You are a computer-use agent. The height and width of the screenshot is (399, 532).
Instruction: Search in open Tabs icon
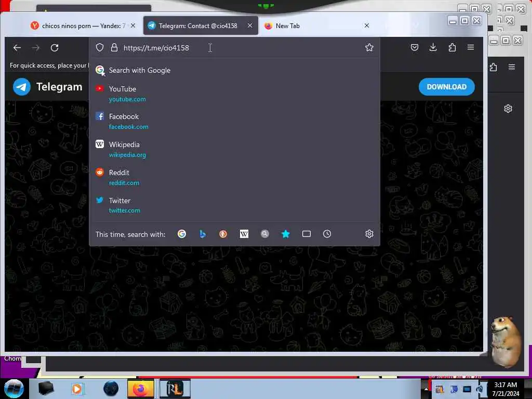coord(307,234)
